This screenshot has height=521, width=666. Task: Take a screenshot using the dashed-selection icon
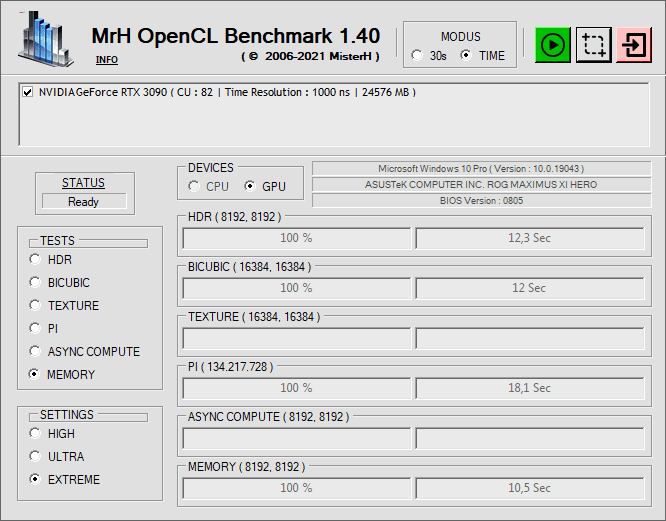pos(593,45)
